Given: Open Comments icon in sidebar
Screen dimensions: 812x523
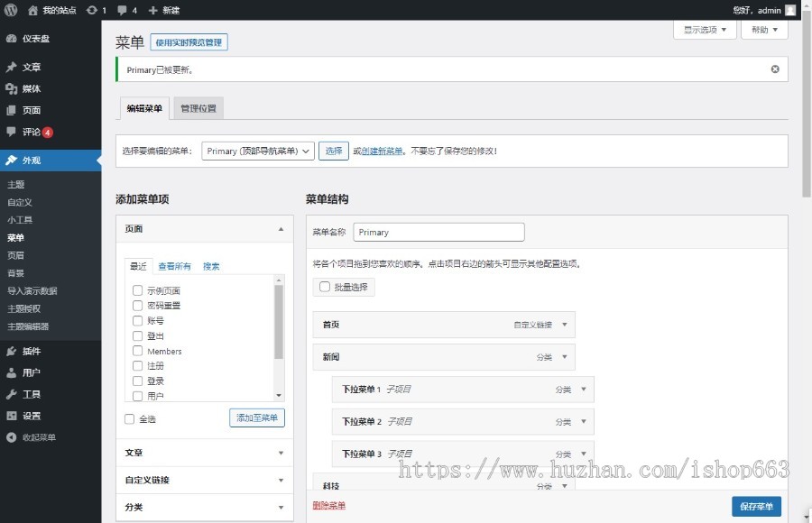Looking at the screenshot, I should (12, 132).
